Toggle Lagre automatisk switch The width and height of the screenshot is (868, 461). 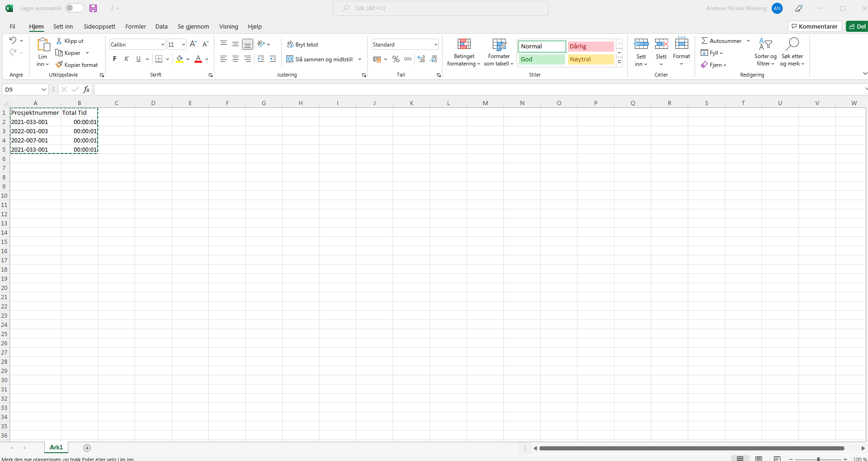point(74,8)
